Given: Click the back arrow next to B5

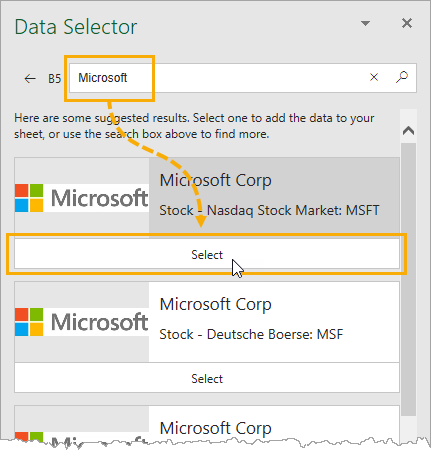Looking at the screenshot, I should click(x=30, y=79).
